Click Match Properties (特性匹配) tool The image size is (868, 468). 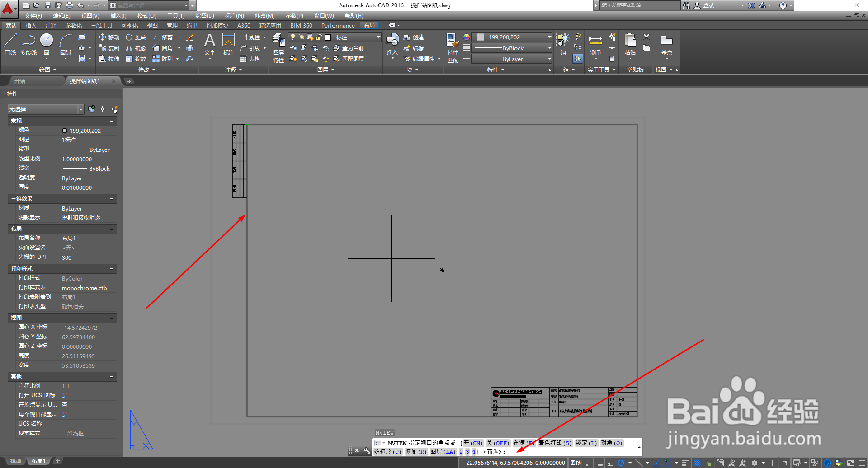point(453,47)
